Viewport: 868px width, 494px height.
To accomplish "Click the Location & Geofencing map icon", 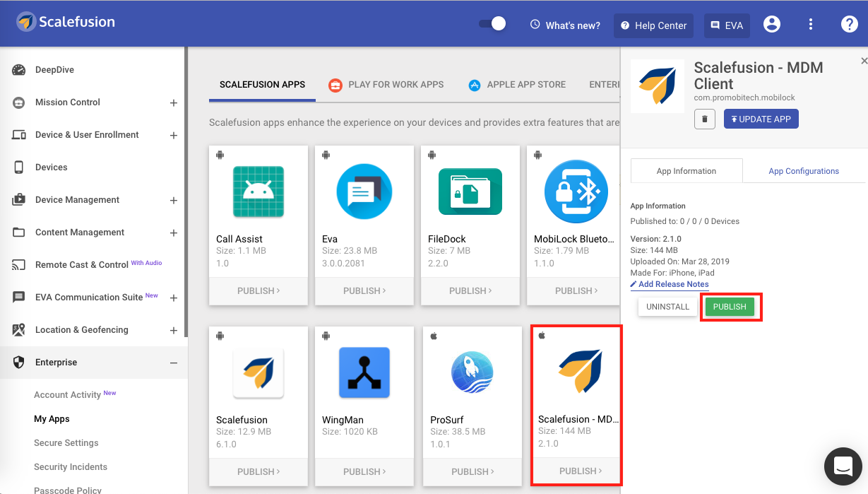I will (19, 330).
